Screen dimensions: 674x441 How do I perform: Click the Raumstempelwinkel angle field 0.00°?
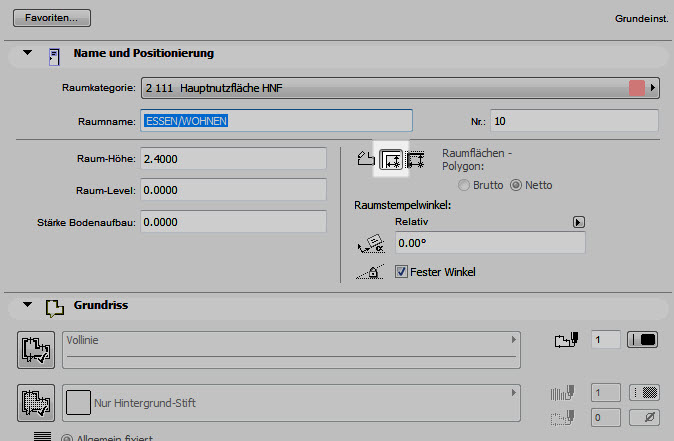pyautogui.click(x=490, y=243)
